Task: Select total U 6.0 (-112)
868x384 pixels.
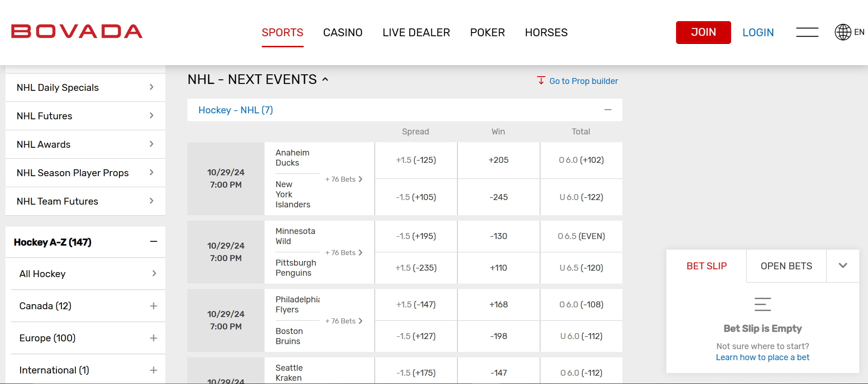Action: pyautogui.click(x=581, y=336)
